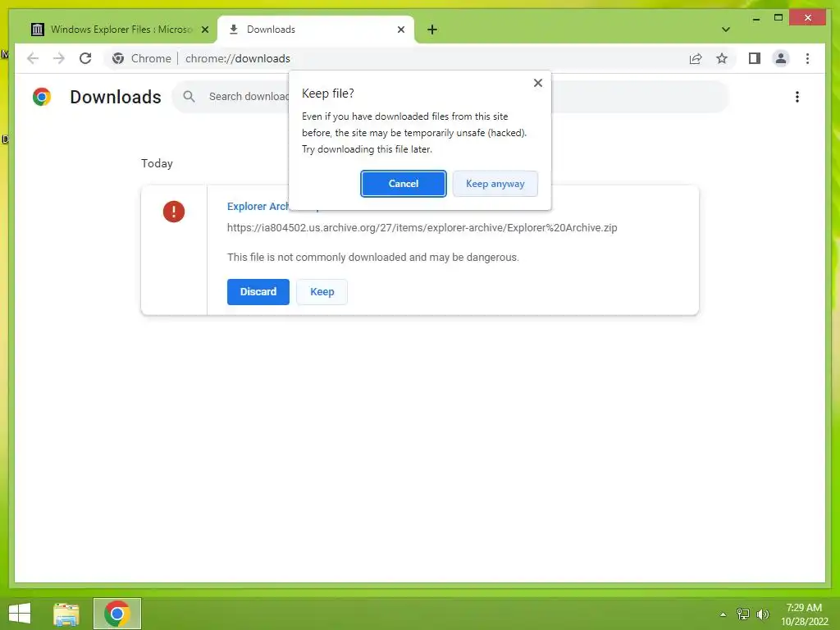Click Keep anyway button
Viewport: 840px width, 630px height.
tap(495, 184)
